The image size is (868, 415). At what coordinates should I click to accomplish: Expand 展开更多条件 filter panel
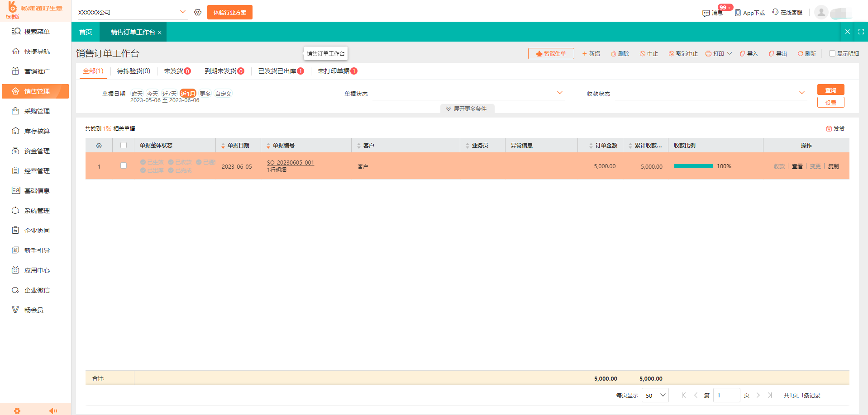tap(467, 108)
